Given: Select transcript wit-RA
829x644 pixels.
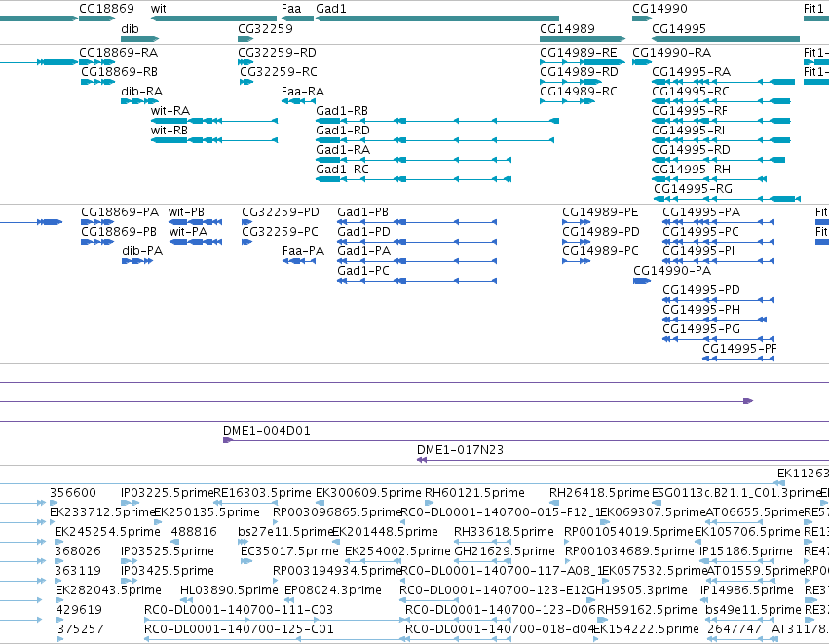Looking at the screenshot, I should coord(214,121).
